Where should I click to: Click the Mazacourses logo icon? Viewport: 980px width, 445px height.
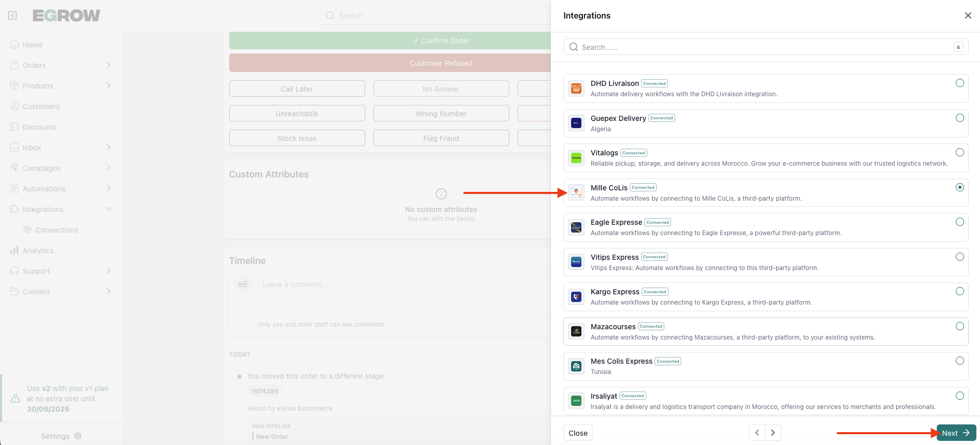576,331
